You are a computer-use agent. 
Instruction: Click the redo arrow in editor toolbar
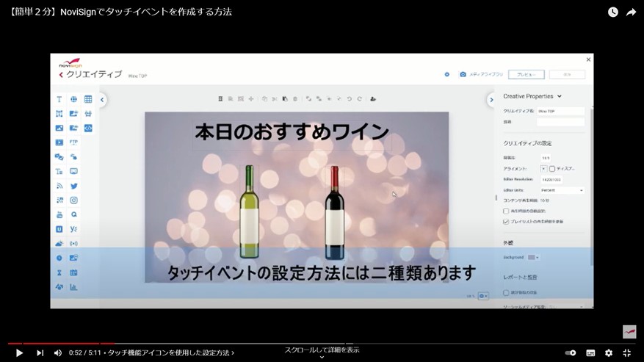tap(359, 99)
